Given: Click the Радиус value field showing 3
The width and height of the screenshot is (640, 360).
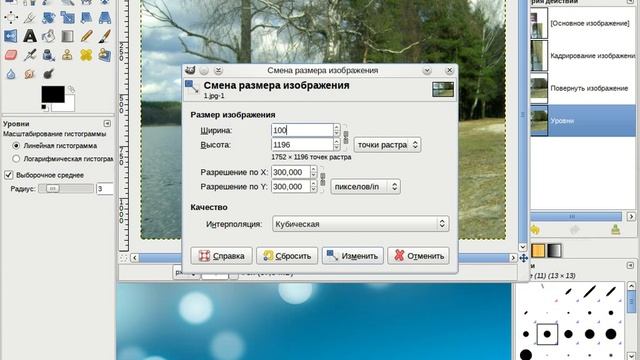Looking at the screenshot, I should pos(104,189).
